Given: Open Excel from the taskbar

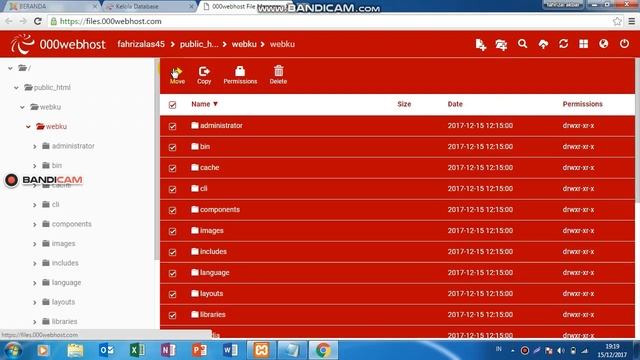Looking at the screenshot, I should [x=137, y=350].
